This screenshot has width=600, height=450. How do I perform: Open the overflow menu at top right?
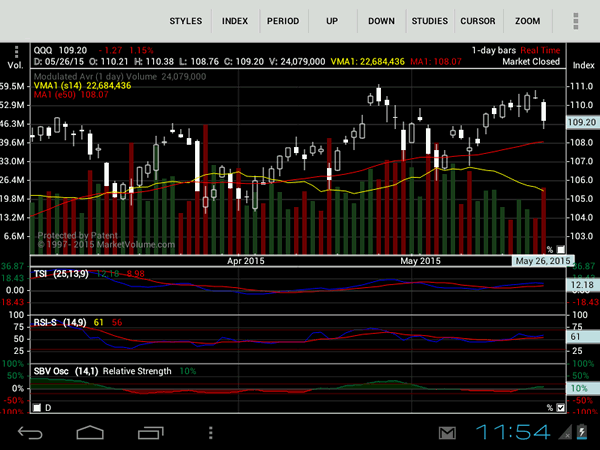click(576, 21)
